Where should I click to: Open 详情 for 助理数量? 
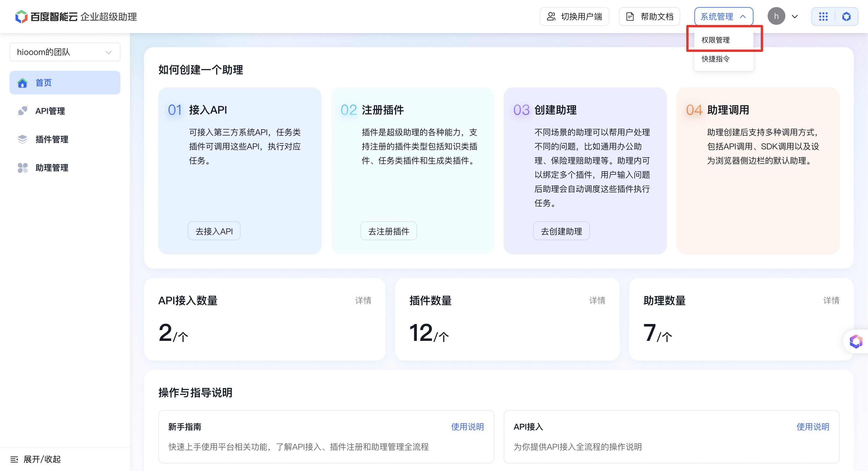tap(831, 300)
